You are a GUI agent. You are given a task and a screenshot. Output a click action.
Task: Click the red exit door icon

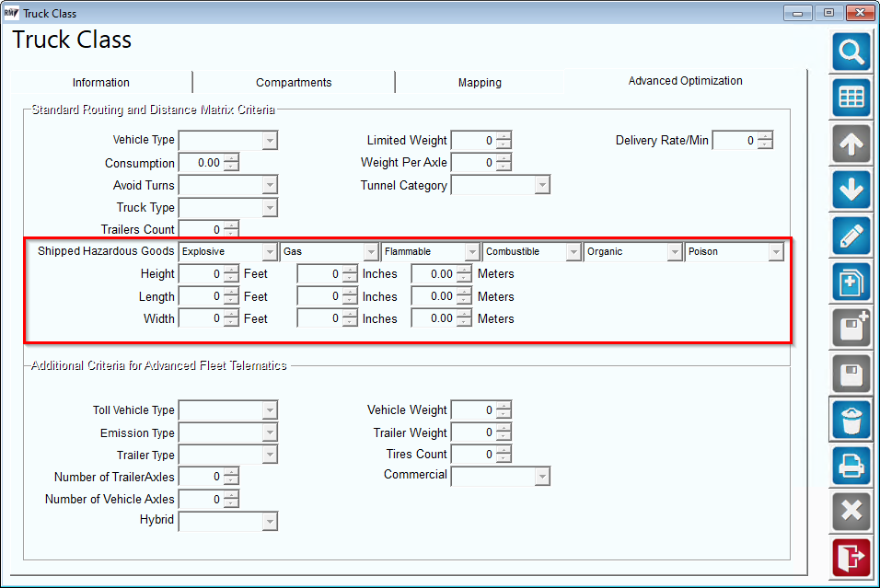851,558
